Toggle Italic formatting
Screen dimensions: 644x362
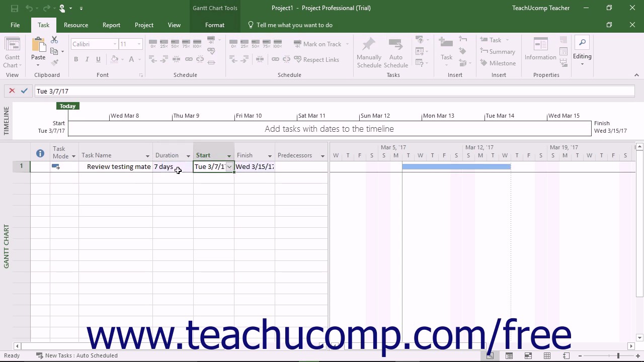tap(87, 59)
